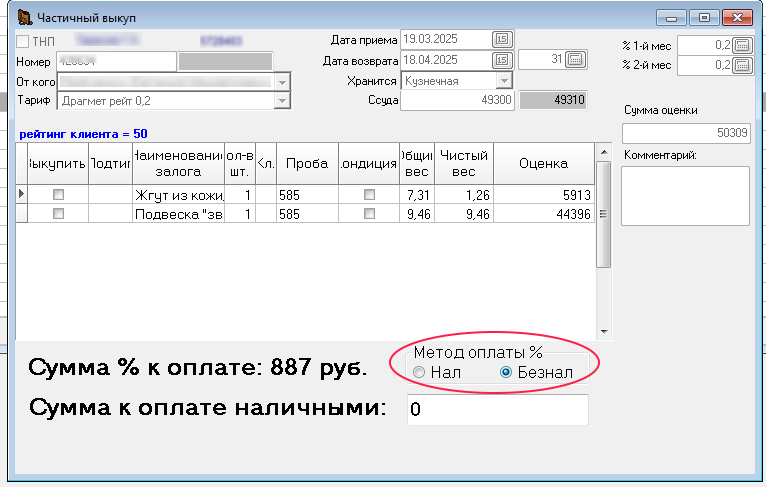Click the row selector arrow of first row
The width and height of the screenshot is (766, 487).
[x=21, y=194]
